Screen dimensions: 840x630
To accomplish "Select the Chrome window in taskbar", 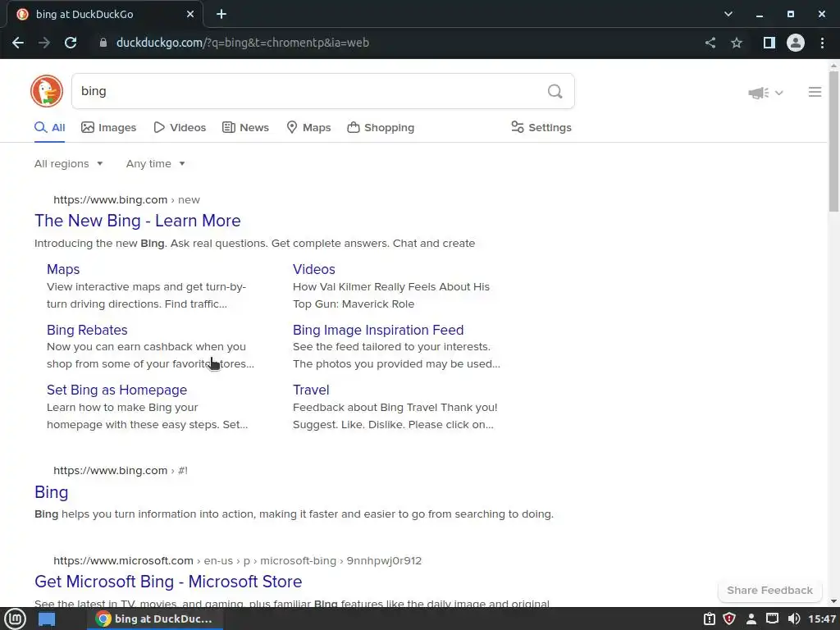I will pos(155,619).
